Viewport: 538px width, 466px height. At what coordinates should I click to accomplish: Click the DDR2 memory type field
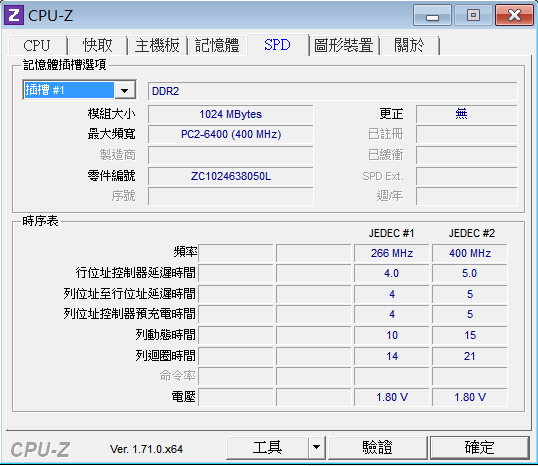332,91
